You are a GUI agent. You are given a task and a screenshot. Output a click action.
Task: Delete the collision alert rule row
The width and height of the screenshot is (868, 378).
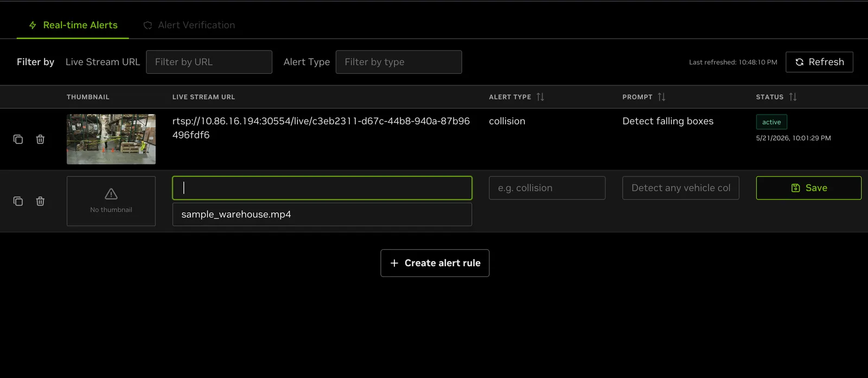(x=40, y=140)
